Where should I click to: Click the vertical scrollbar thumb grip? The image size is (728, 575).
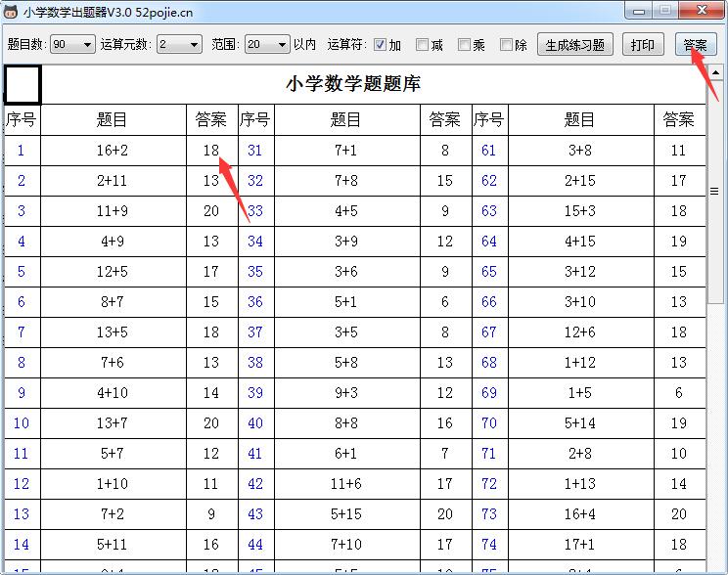[x=714, y=192]
